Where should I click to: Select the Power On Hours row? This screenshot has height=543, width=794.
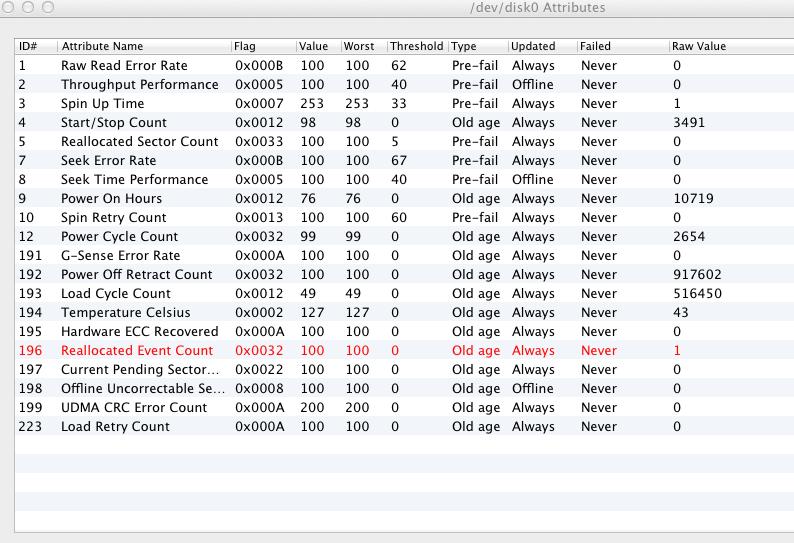coord(405,199)
